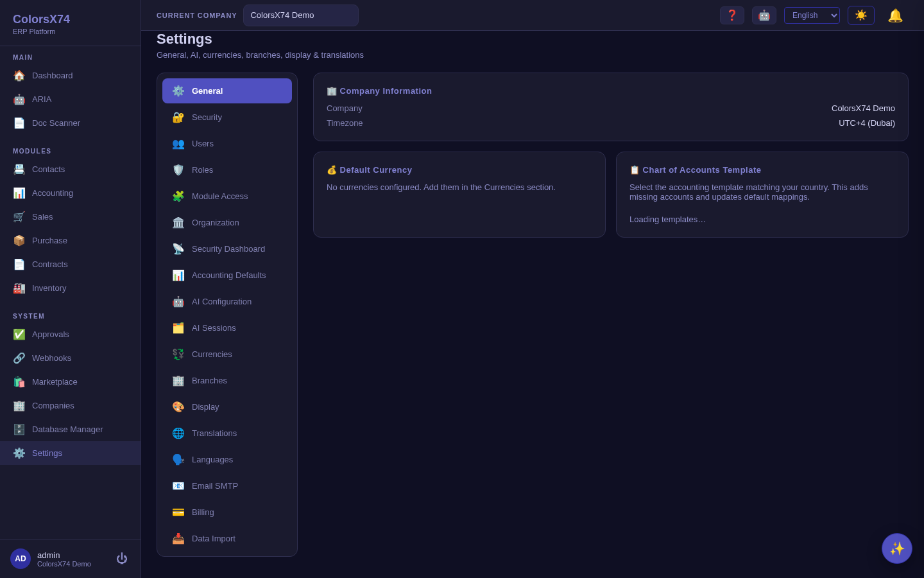
Task: Open Roles settings section
Action: 227,170
